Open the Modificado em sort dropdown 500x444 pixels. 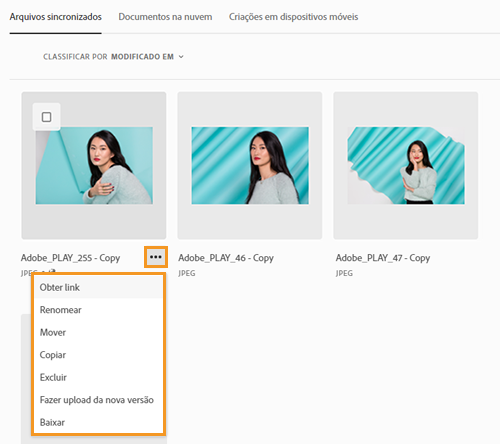point(147,57)
